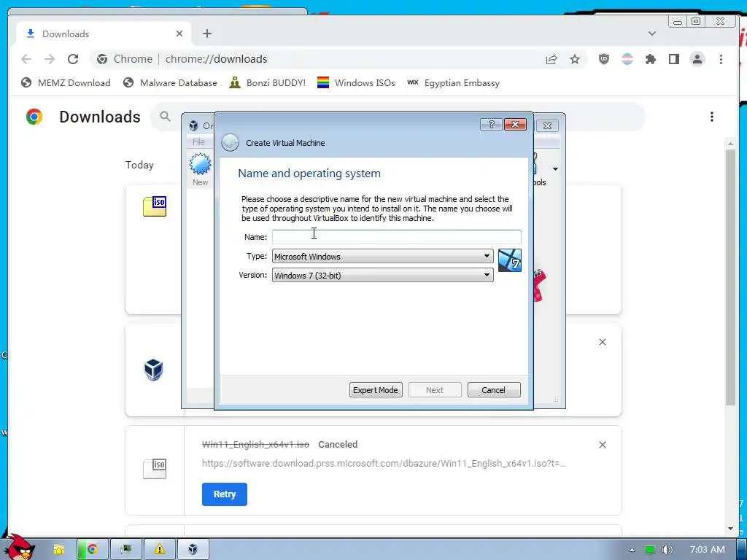Screen dimensions: 747x560
Task: Click the Chrome reload page icon
Action: click(73, 59)
